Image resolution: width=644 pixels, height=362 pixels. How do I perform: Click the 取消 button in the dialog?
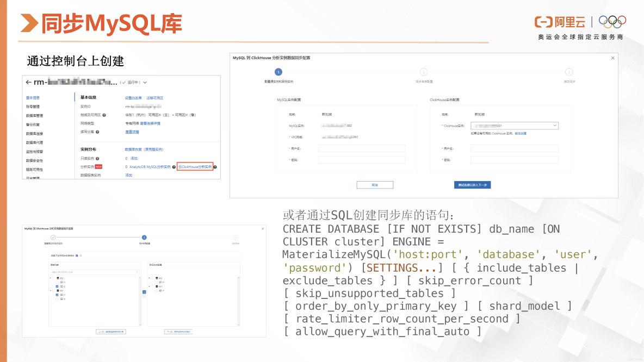[x=375, y=185]
